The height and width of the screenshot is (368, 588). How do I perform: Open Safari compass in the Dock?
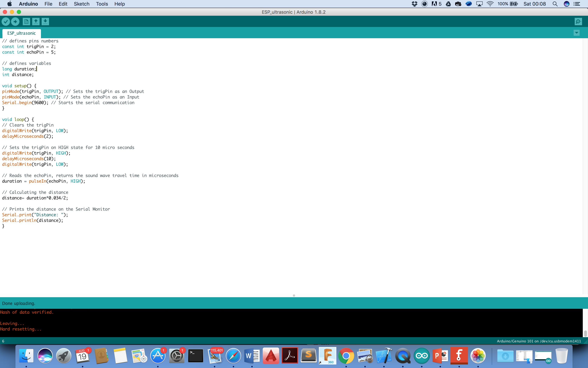coord(233,356)
